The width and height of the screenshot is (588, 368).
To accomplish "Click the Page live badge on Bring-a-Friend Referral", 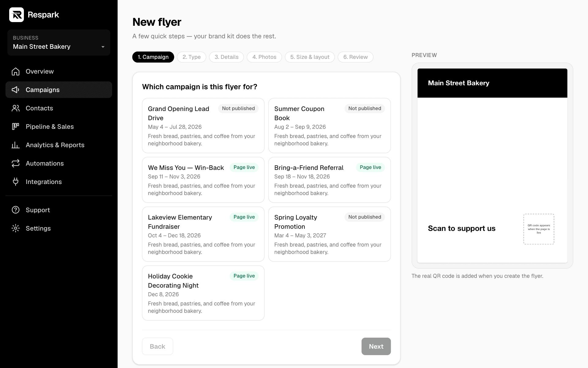I will pos(370,167).
